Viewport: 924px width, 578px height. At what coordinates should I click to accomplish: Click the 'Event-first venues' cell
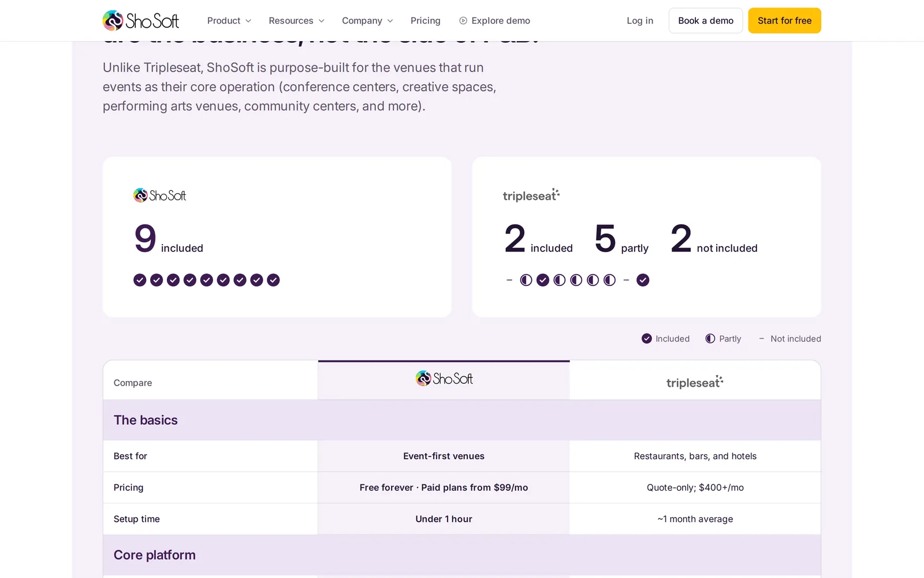point(444,456)
